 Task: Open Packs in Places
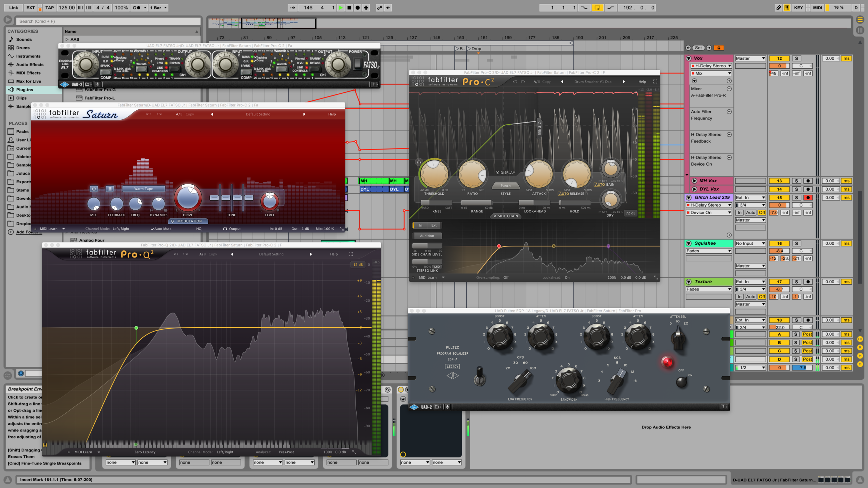(x=22, y=132)
